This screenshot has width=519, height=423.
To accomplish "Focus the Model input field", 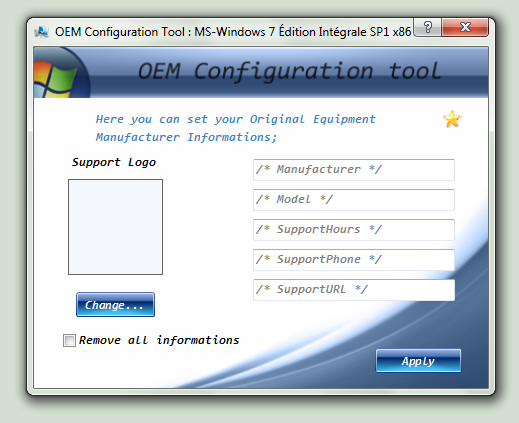I will pos(354,200).
